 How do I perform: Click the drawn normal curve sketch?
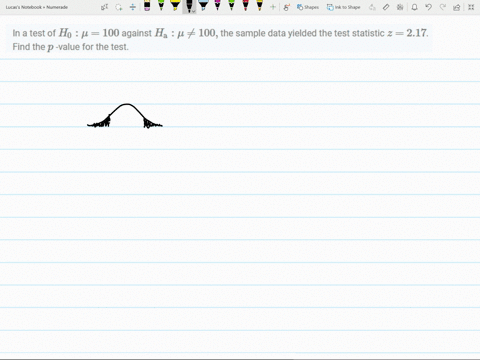(x=125, y=116)
